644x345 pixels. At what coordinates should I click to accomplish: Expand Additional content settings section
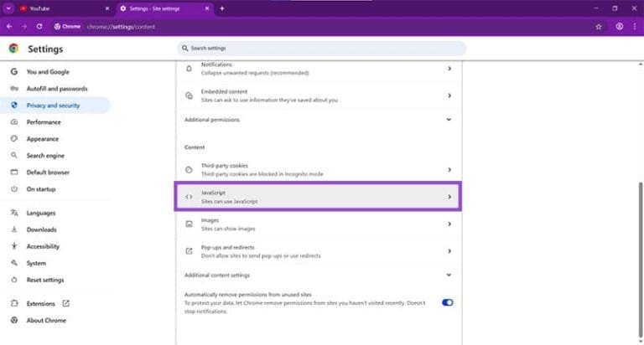click(x=449, y=275)
